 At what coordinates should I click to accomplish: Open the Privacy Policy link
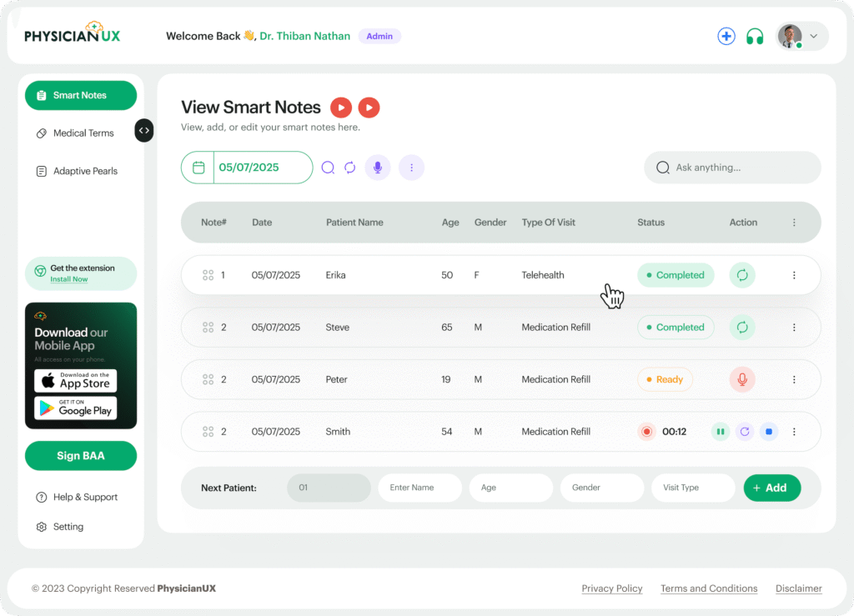click(x=611, y=588)
